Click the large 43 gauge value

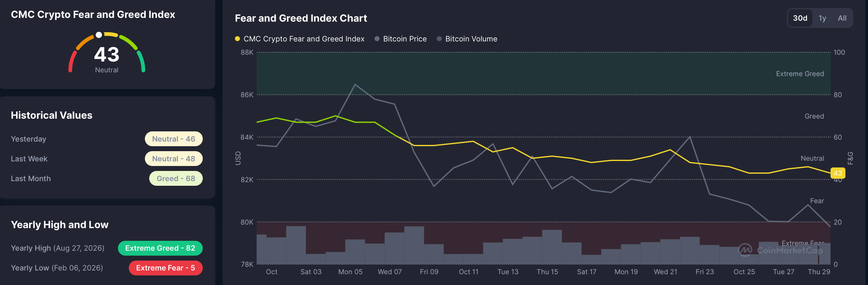pyautogui.click(x=106, y=54)
